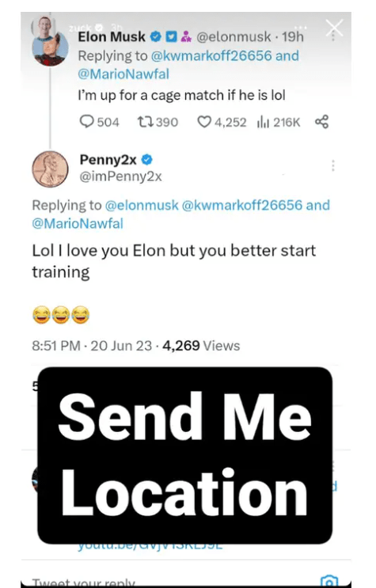Click the verified badge beside Penny2x
The image size is (376, 588).
[x=146, y=160]
